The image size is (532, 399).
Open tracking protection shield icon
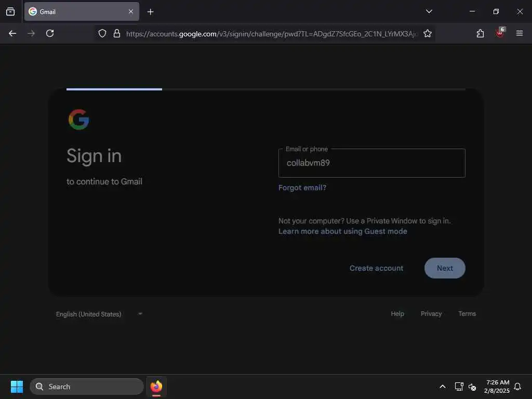tap(102, 33)
